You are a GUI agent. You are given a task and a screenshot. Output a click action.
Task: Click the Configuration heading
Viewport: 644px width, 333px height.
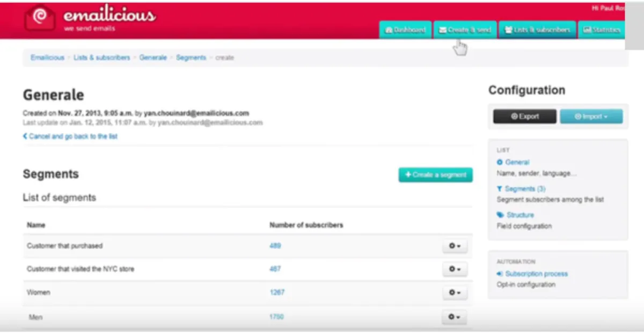click(526, 90)
